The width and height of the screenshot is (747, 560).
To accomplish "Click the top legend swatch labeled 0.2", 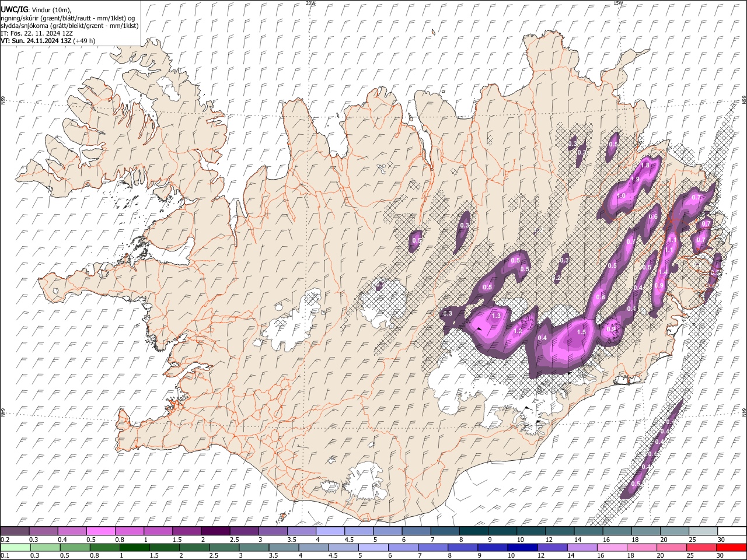I will click(15, 531).
